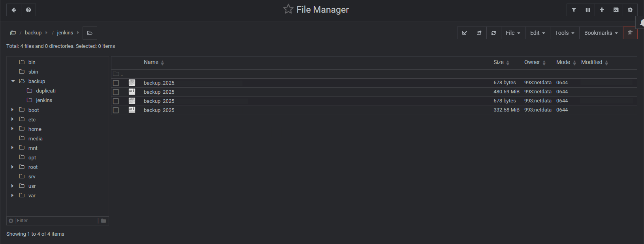This screenshot has width=644, height=244.
Task: Check the 480.69 MiB backup file checkbox
Action: (116, 92)
